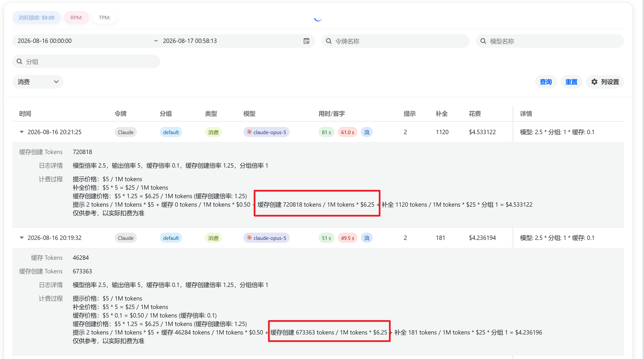Click the Claude star icon in 20:21:25 row

249,132
